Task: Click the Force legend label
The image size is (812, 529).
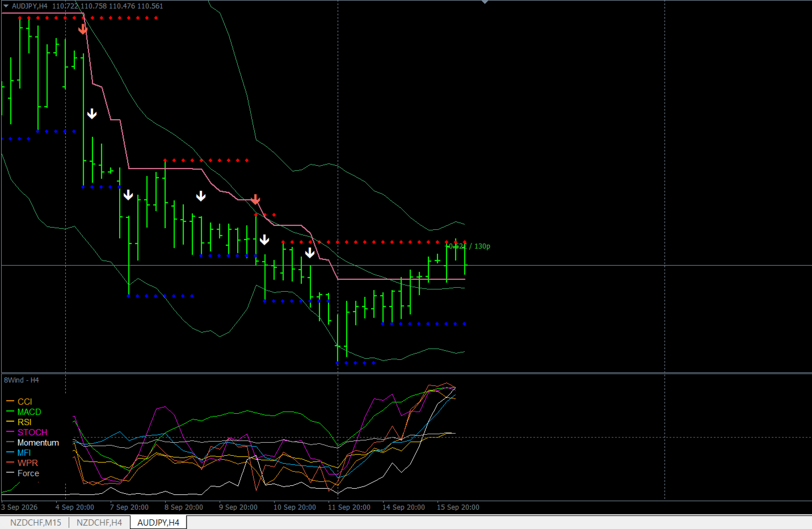Action: point(28,473)
